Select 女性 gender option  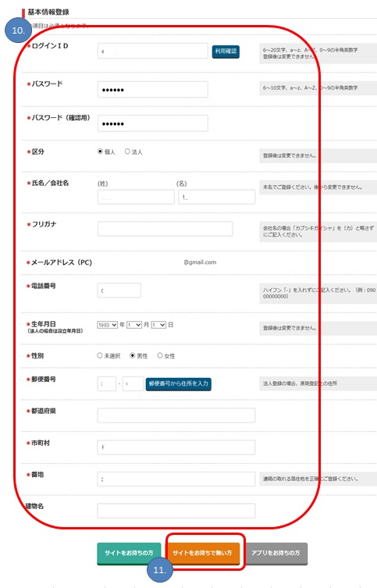(x=160, y=355)
